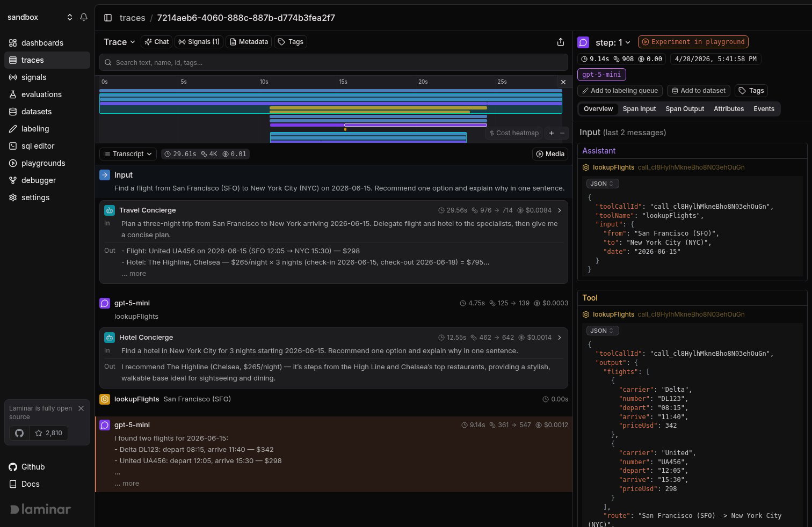Switch to the Events tab
The image size is (812, 527).
[x=764, y=109]
